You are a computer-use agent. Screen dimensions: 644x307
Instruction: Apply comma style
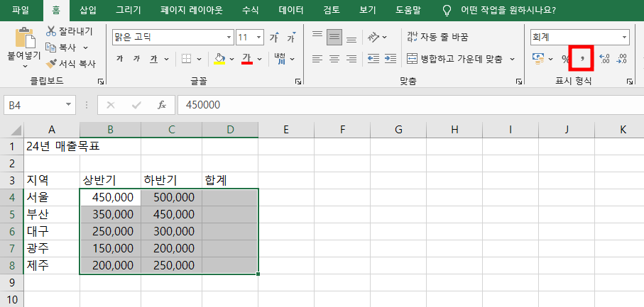[x=583, y=58]
